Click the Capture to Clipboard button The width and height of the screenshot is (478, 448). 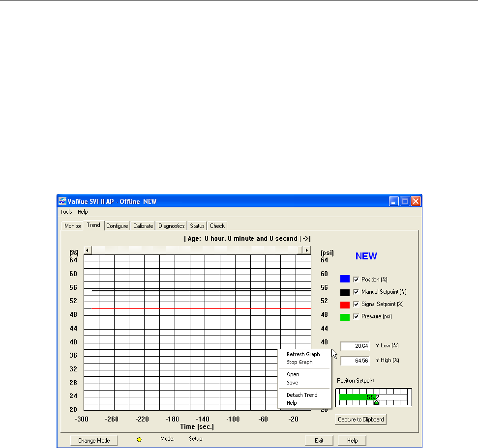(360, 420)
